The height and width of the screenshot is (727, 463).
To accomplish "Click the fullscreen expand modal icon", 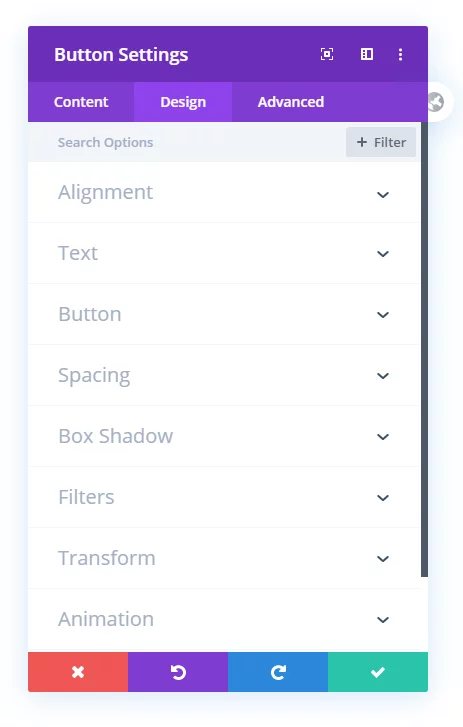I will coord(327,54).
